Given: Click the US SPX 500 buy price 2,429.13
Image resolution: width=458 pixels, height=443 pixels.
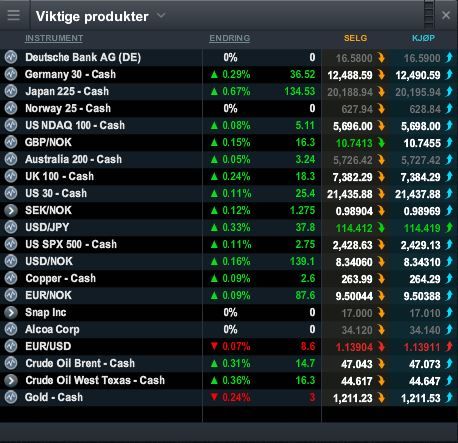Looking at the screenshot, I should [421, 245].
